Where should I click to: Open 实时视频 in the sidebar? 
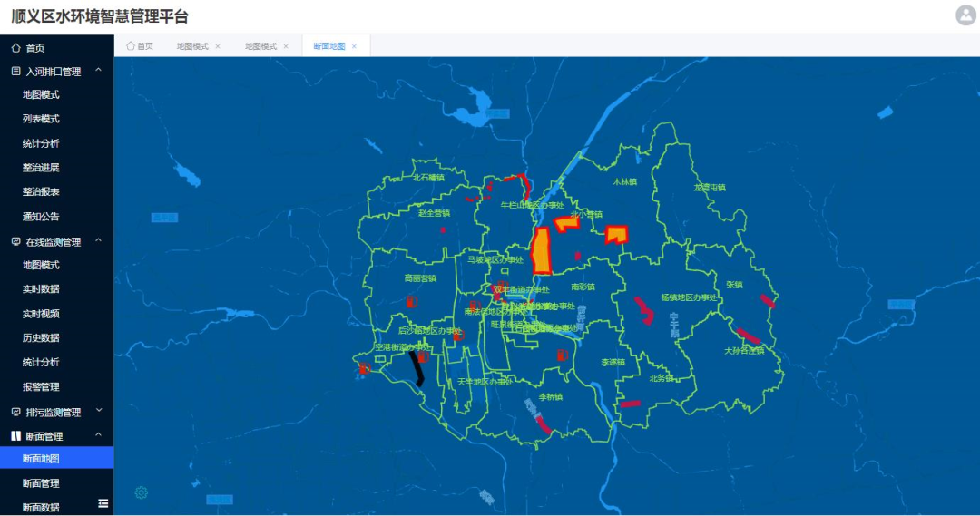pyautogui.click(x=41, y=314)
